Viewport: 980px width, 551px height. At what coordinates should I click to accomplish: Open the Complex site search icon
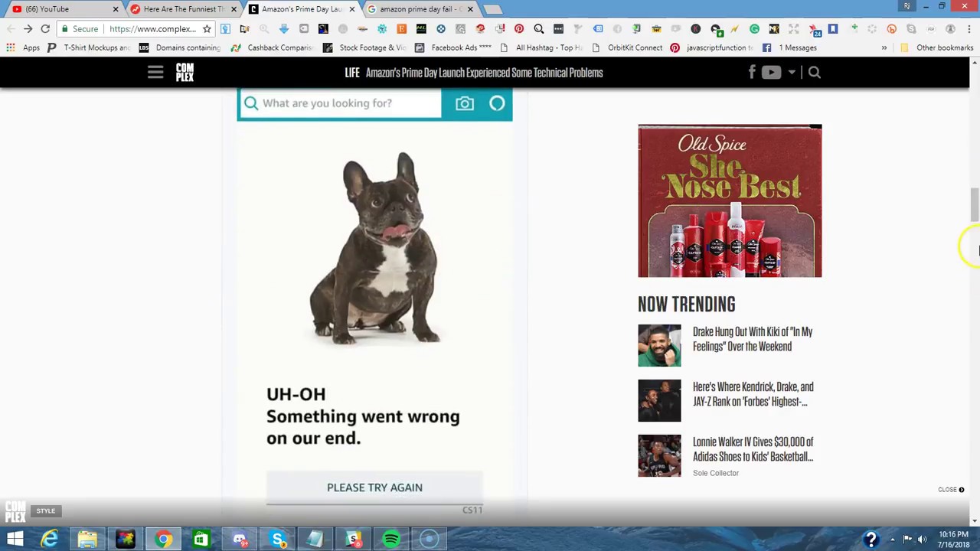point(815,73)
